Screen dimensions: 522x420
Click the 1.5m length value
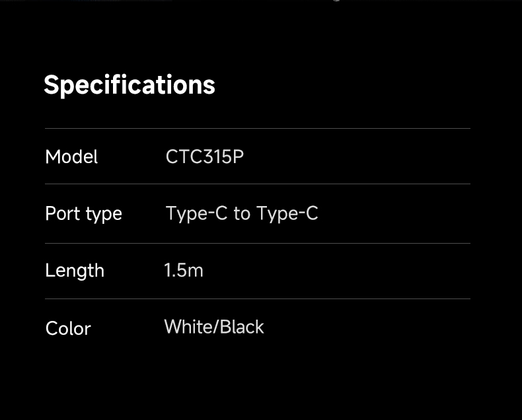click(x=184, y=270)
